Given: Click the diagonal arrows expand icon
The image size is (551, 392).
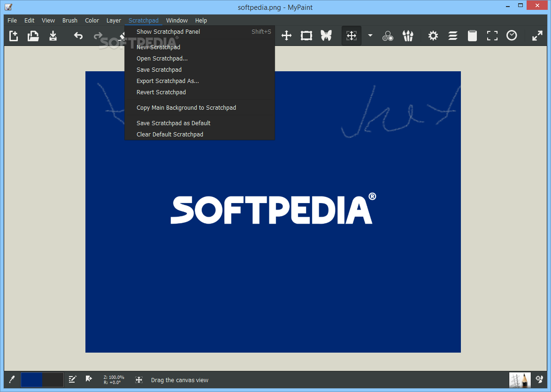Looking at the screenshot, I should tap(537, 36).
